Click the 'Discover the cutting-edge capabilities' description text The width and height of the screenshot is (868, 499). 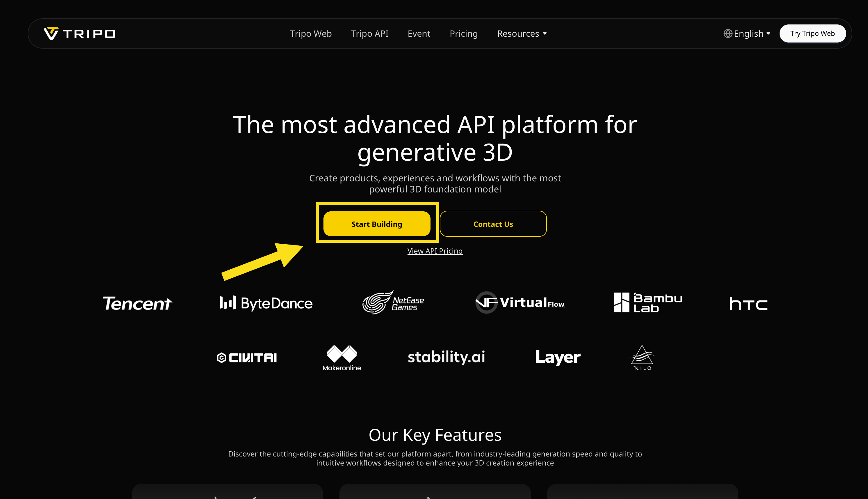[435, 458]
